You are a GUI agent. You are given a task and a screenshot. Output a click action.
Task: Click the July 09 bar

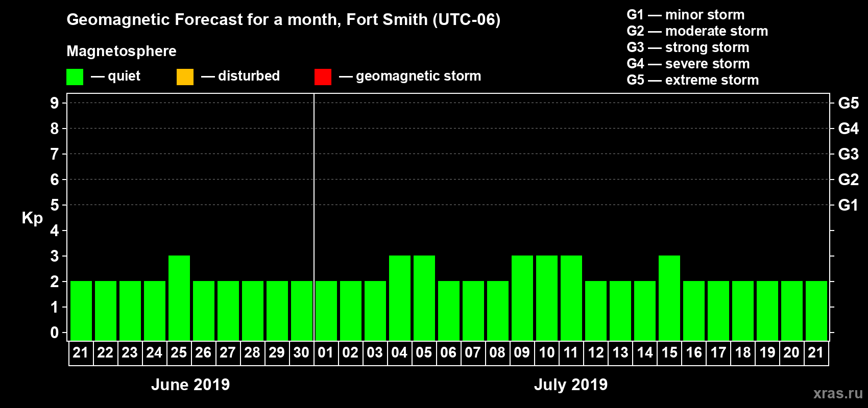click(x=522, y=298)
